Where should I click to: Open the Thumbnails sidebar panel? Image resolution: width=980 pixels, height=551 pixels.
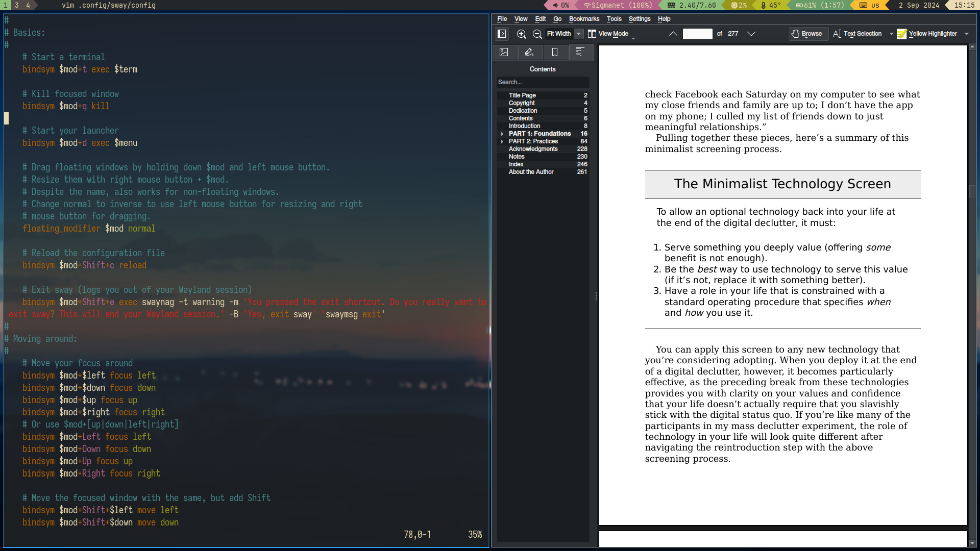pos(504,52)
